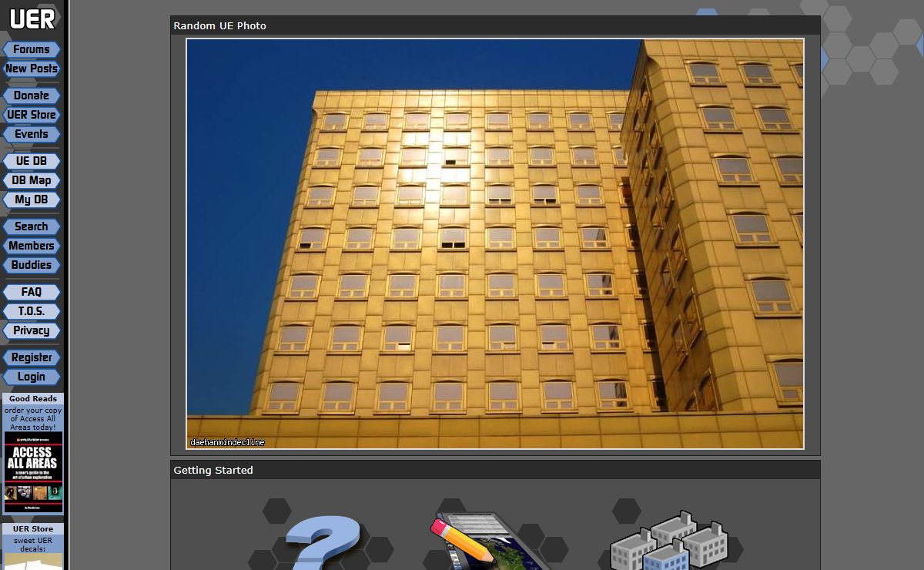
Task: Open the Forums page
Action: [32, 49]
